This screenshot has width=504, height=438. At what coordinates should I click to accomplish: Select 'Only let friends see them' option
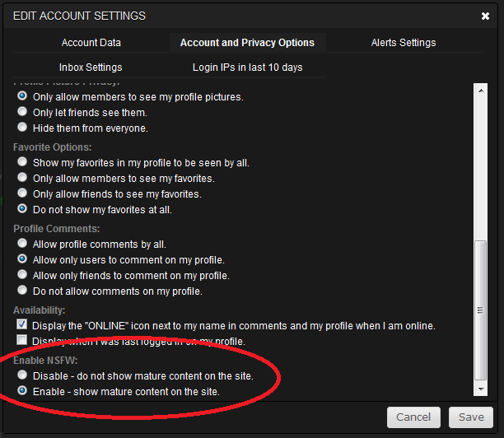click(22, 112)
